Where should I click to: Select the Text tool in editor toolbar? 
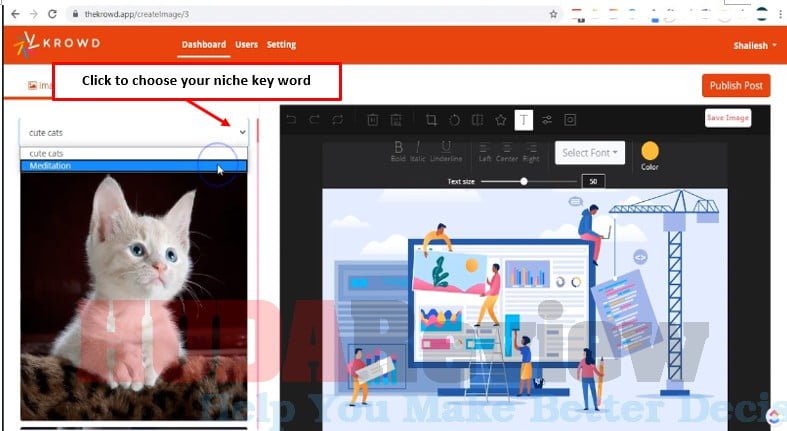click(524, 120)
